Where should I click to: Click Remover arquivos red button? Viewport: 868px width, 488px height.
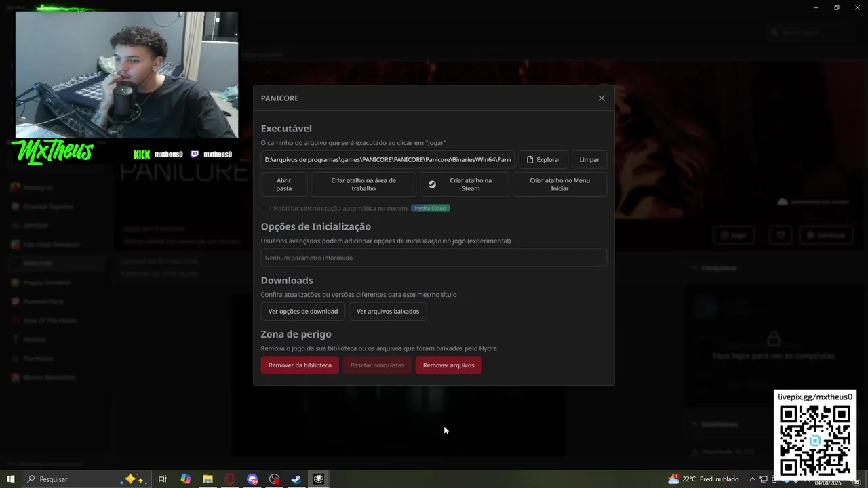tap(448, 365)
